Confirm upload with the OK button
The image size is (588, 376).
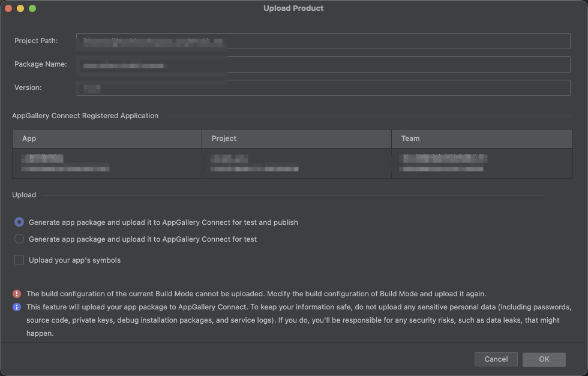click(x=544, y=359)
